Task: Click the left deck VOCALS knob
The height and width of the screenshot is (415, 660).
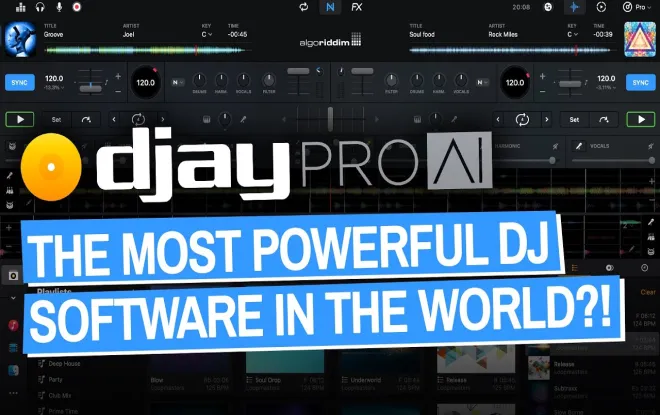Action: point(243,80)
